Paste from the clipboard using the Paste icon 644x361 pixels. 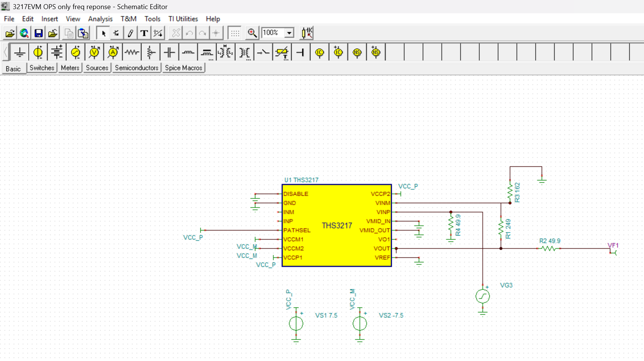[83, 33]
